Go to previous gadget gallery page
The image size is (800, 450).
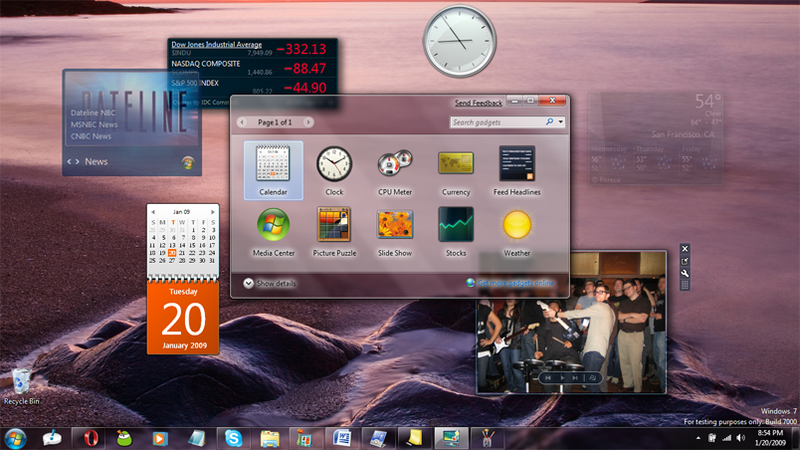pos(242,122)
